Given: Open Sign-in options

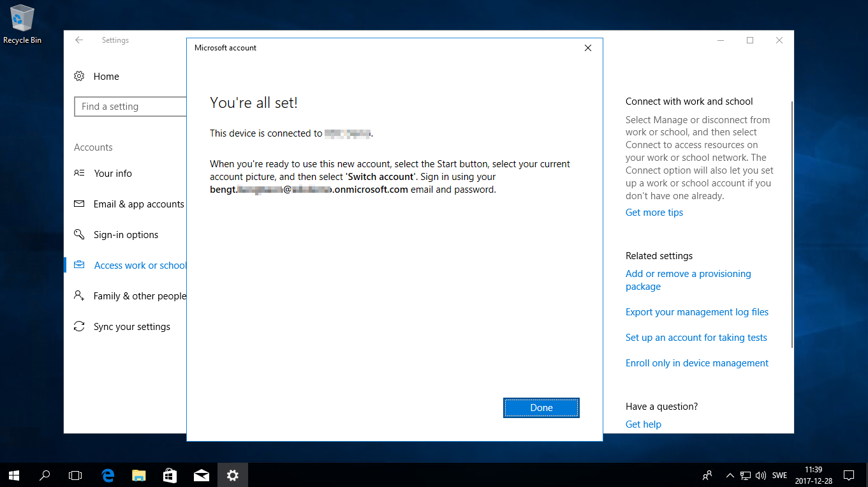Looking at the screenshot, I should [x=126, y=234].
